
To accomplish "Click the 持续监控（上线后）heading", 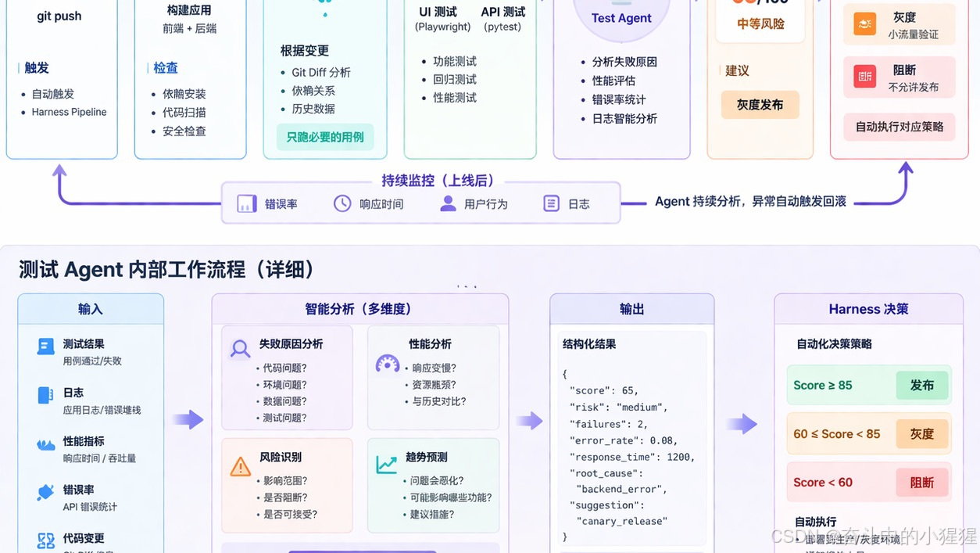I will tap(438, 181).
